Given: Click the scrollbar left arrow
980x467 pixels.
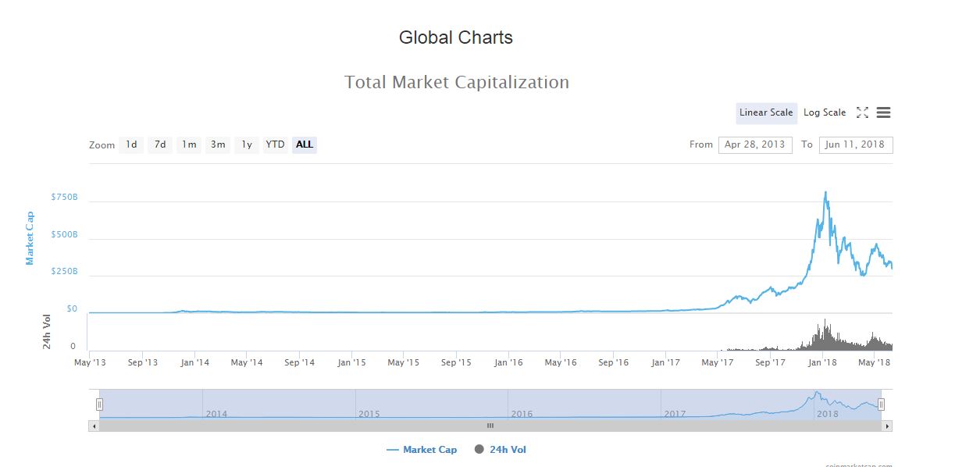Looking at the screenshot, I should coord(94,426).
